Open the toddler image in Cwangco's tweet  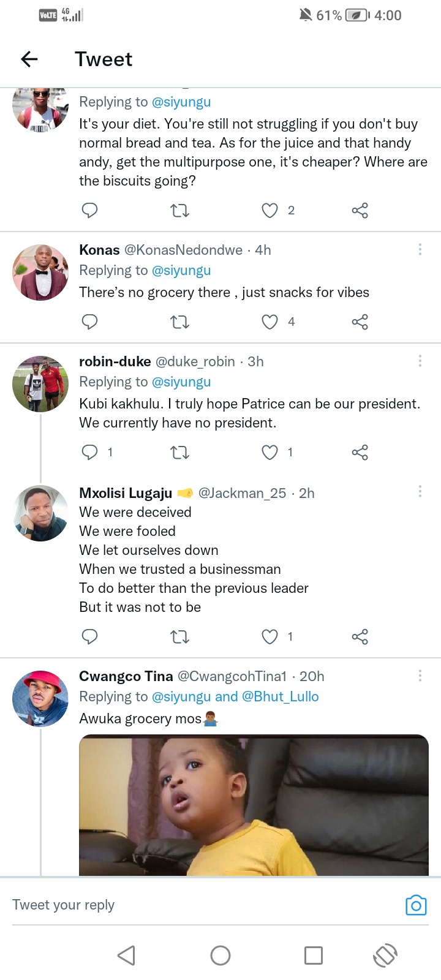click(254, 805)
